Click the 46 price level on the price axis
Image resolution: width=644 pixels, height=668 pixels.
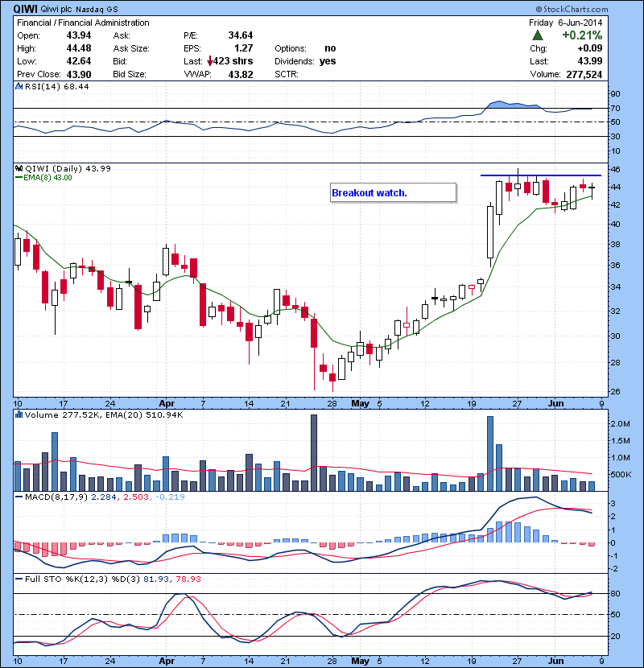(x=616, y=170)
